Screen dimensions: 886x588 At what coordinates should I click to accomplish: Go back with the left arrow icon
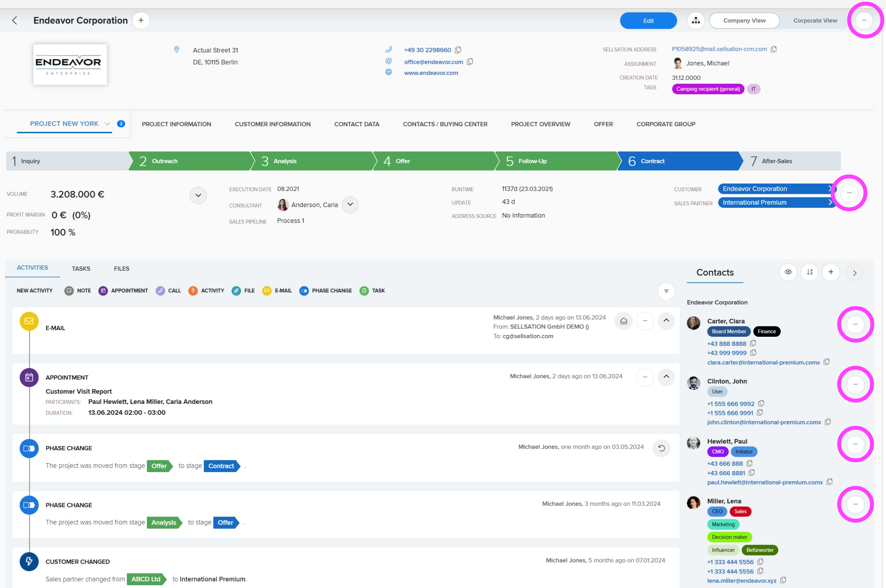click(x=14, y=20)
